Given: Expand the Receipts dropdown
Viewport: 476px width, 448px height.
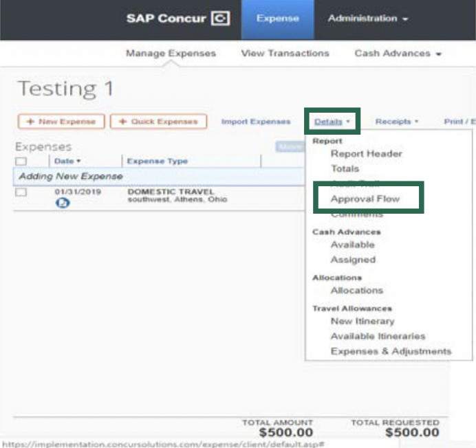Looking at the screenshot, I should (397, 122).
